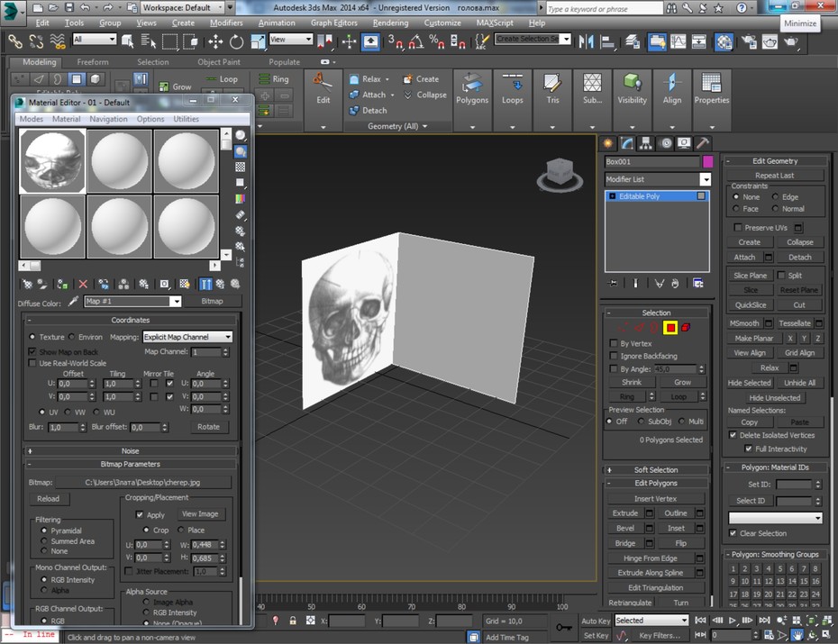Toggle the Cropping Apply checkbox
Viewport: 838px width, 644px height.
140,515
